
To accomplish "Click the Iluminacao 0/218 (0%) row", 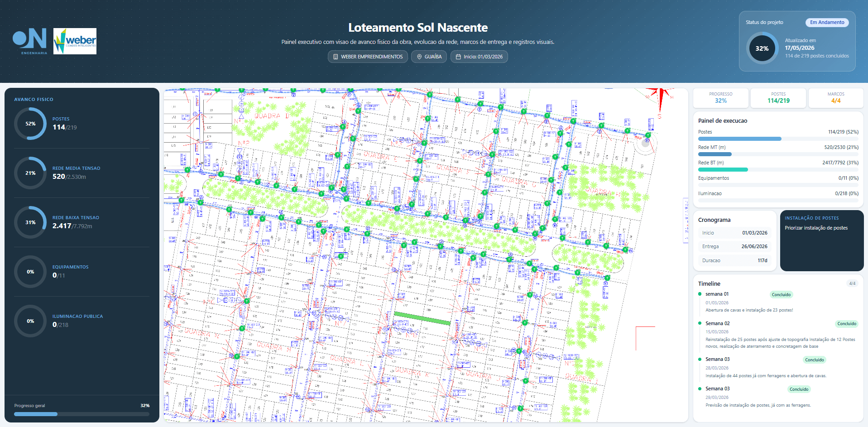I will coord(778,197).
